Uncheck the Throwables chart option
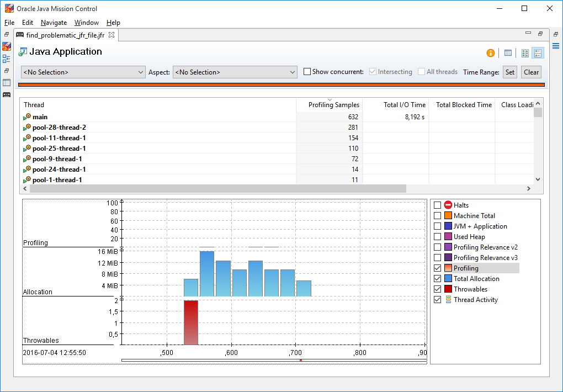This screenshot has height=392, width=563. pyautogui.click(x=438, y=289)
